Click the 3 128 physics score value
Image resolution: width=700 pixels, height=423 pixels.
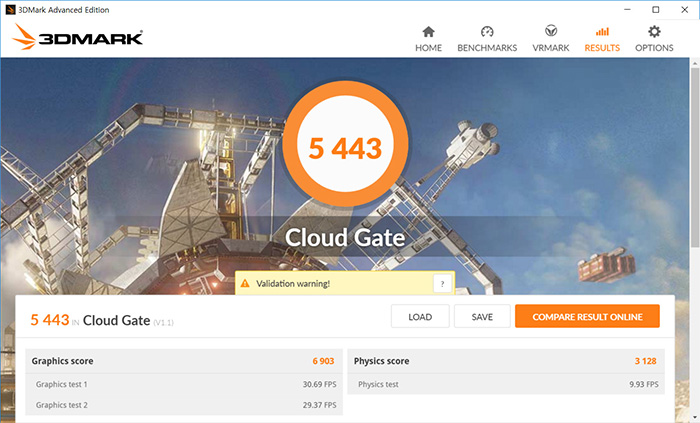pos(646,361)
